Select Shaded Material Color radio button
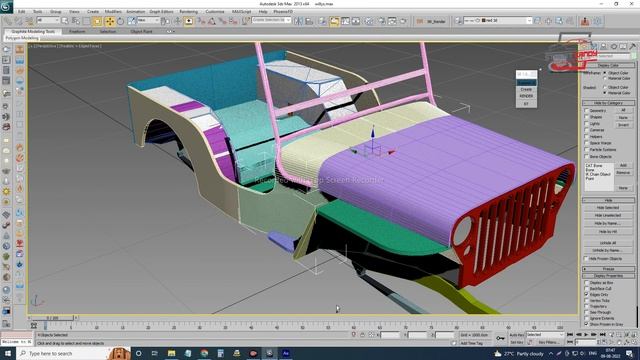The width and height of the screenshot is (640, 360). 605,93
